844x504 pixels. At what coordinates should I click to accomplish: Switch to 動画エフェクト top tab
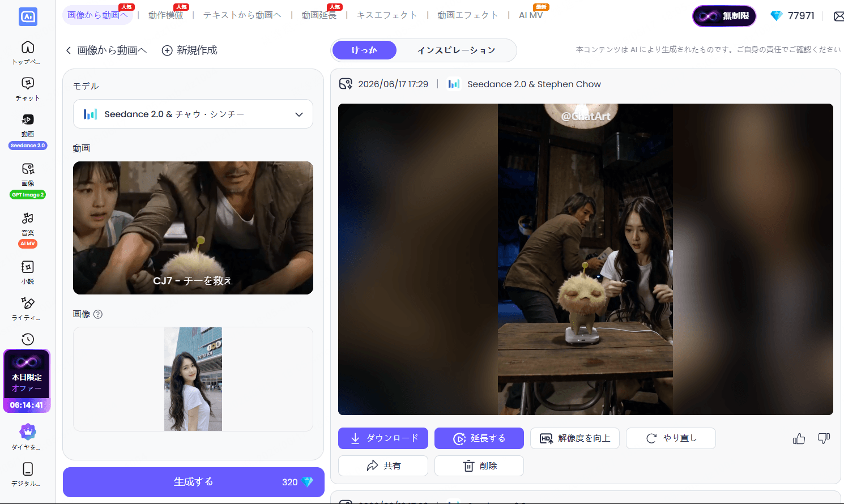[x=468, y=15]
